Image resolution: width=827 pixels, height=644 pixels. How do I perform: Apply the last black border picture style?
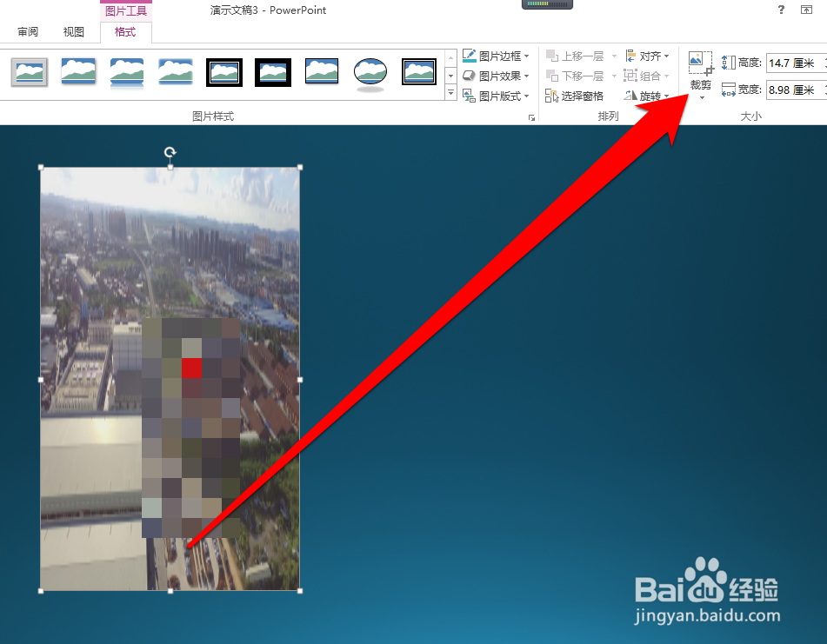coord(419,72)
